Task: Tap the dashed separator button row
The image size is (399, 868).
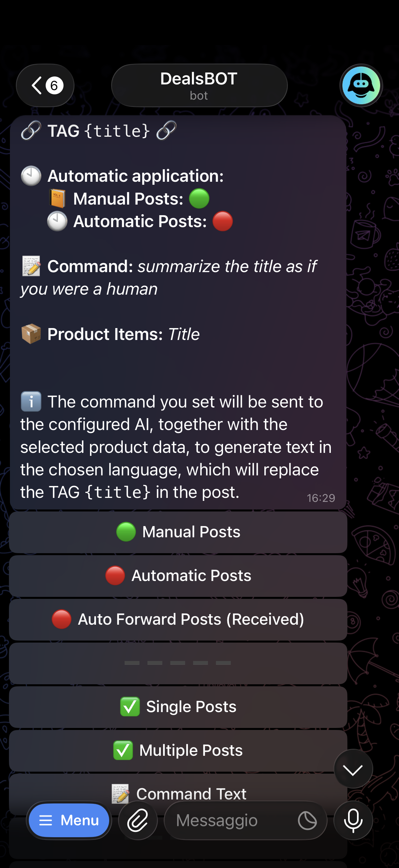Action: 178,663
